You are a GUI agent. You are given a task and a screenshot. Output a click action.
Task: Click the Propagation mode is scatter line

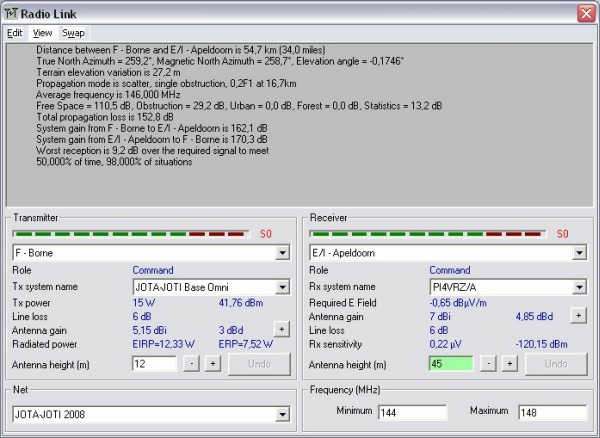(x=166, y=83)
